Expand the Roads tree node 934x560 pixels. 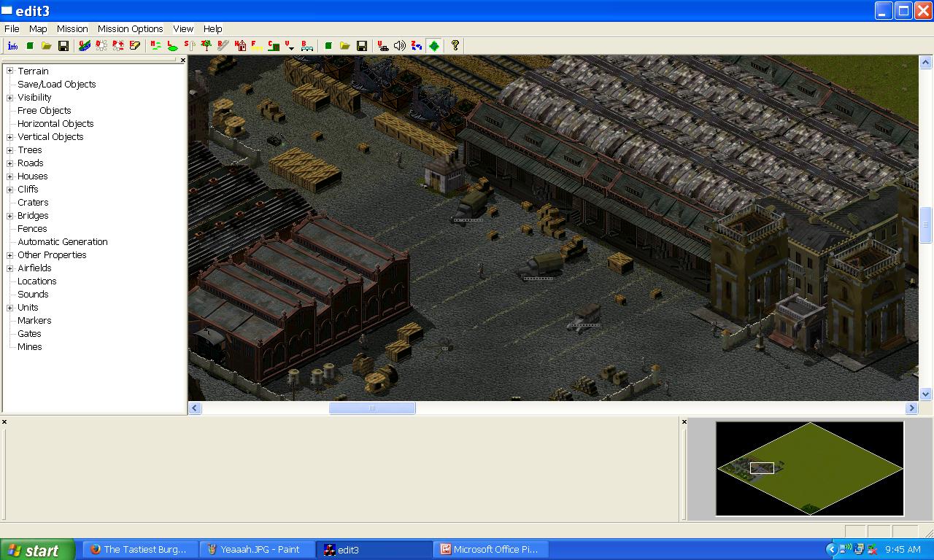[x=10, y=163]
